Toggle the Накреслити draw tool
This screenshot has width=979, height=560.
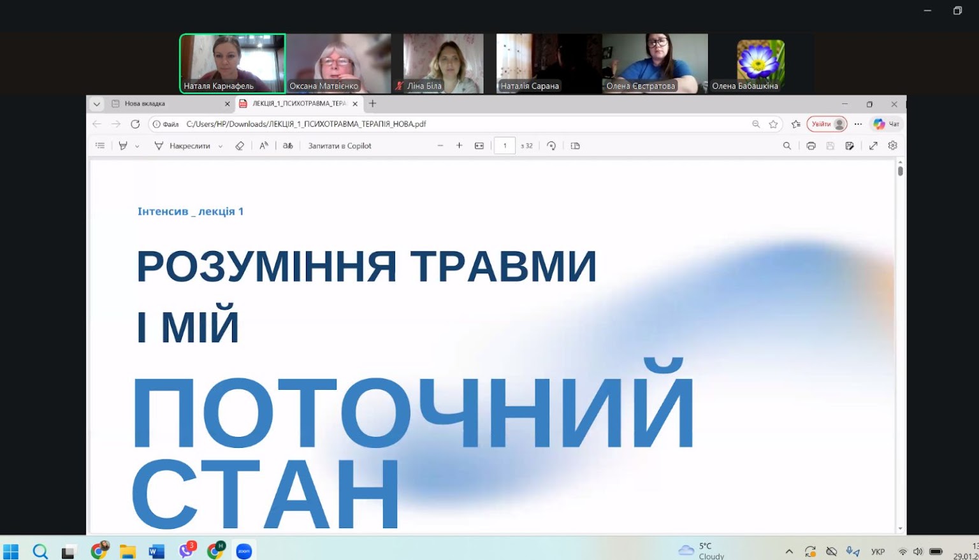point(182,146)
